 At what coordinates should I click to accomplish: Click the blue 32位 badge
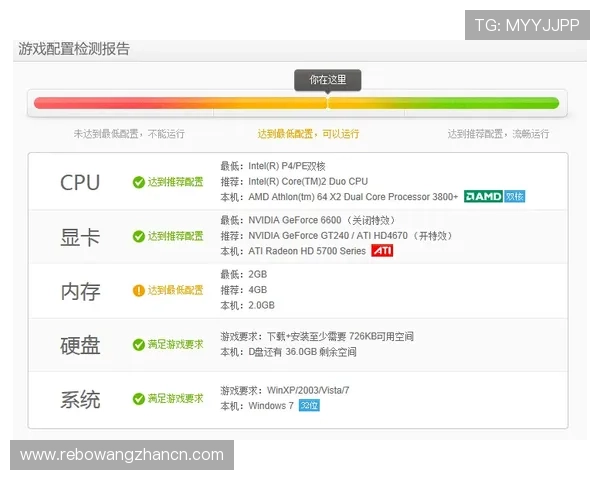click(x=309, y=405)
